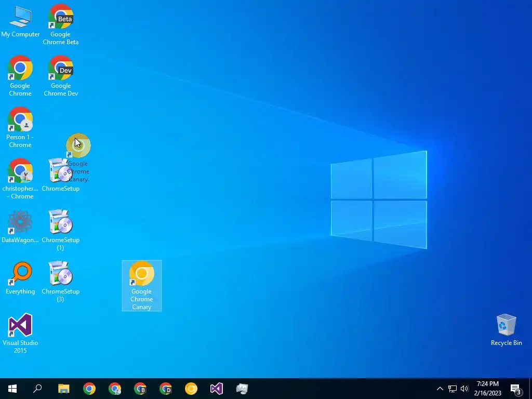Open taskbar search magnifier
The image size is (532, 399).
pos(37,389)
